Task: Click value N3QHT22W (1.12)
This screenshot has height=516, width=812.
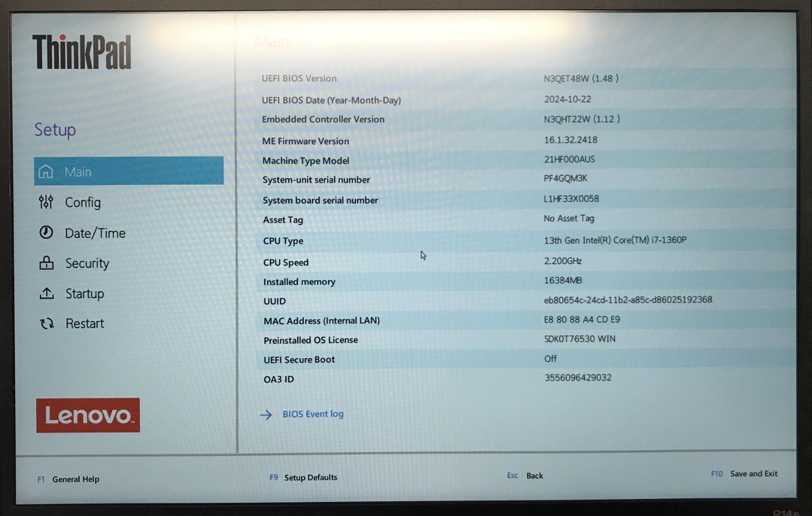Action: tap(582, 119)
